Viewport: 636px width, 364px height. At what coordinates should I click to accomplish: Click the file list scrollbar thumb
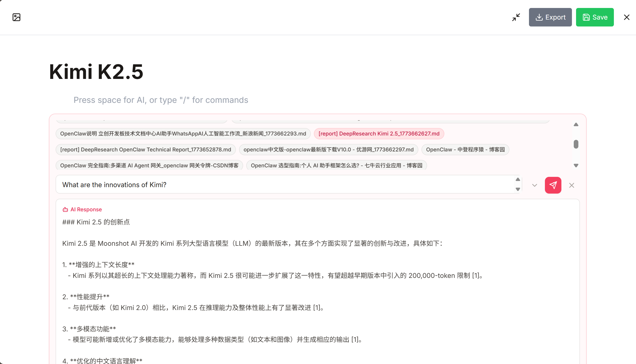(576, 144)
